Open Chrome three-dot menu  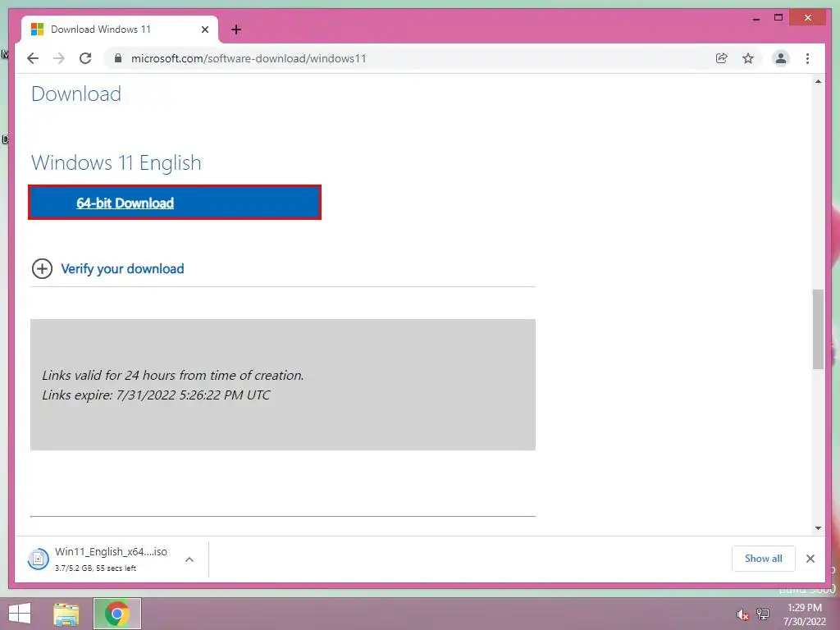pyautogui.click(x=807, y=58)
